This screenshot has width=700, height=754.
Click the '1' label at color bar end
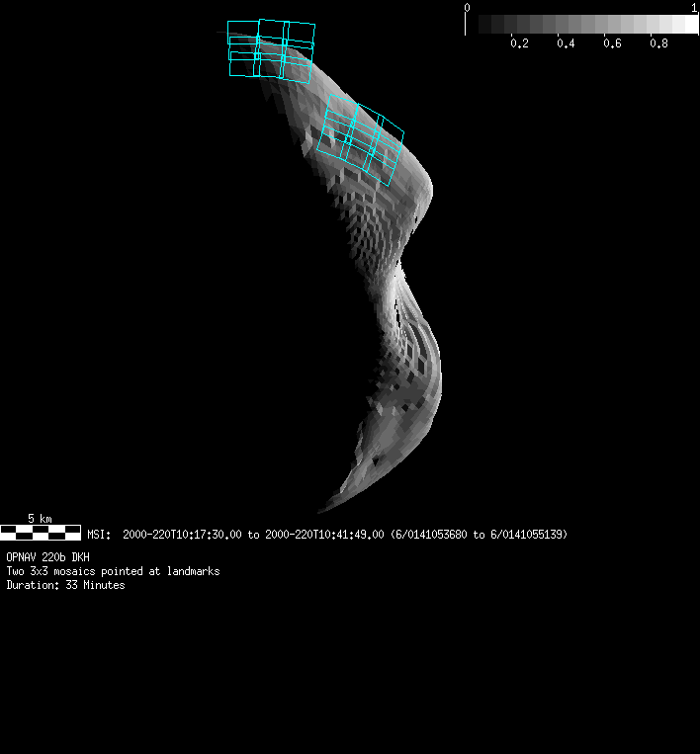tap(695, 7)
